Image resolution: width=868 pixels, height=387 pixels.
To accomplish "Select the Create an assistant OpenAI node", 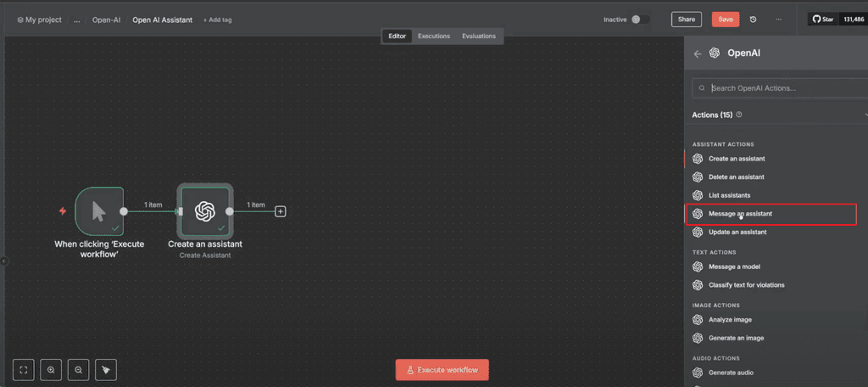I will pyautogui.click(x=205, y=211).
